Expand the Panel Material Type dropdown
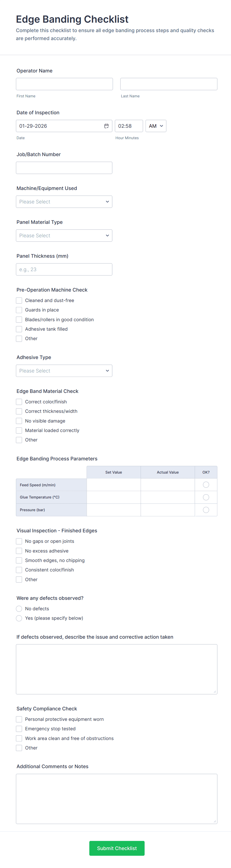 64,236
